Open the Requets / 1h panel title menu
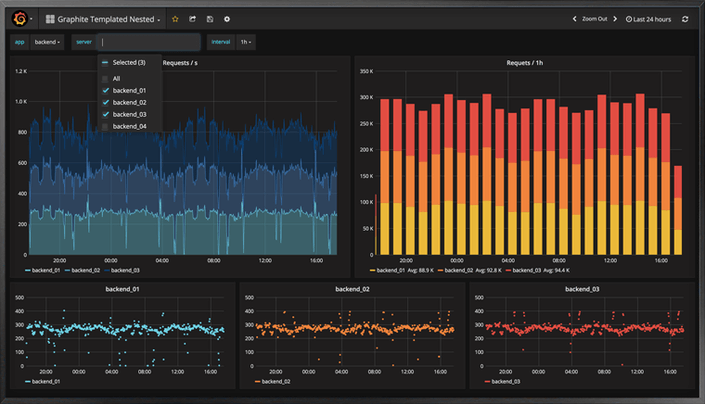The image size is (705, 404). click(x=525, y=63)
